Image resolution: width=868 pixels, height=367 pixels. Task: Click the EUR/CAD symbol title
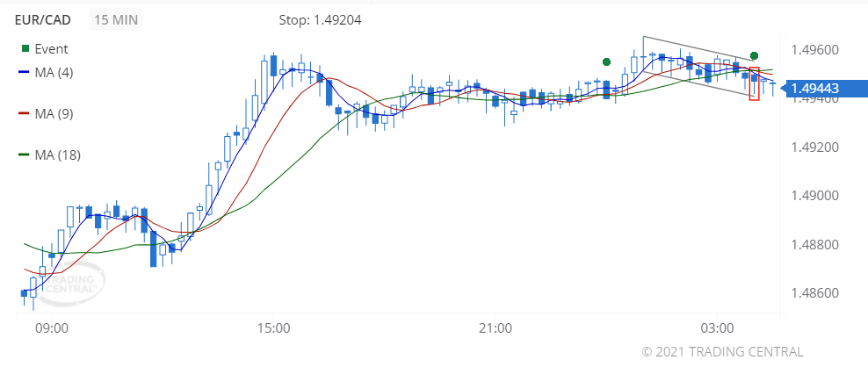43,20
